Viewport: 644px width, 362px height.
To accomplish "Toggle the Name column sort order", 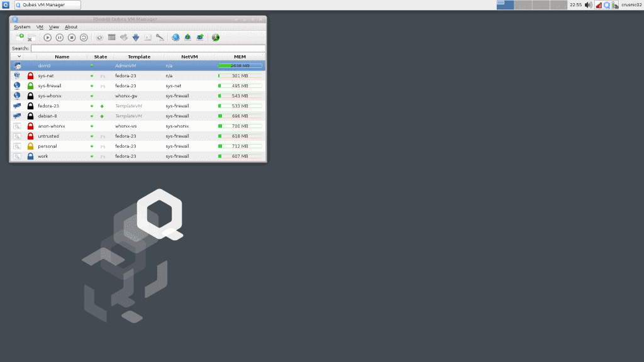I will 62,56.
